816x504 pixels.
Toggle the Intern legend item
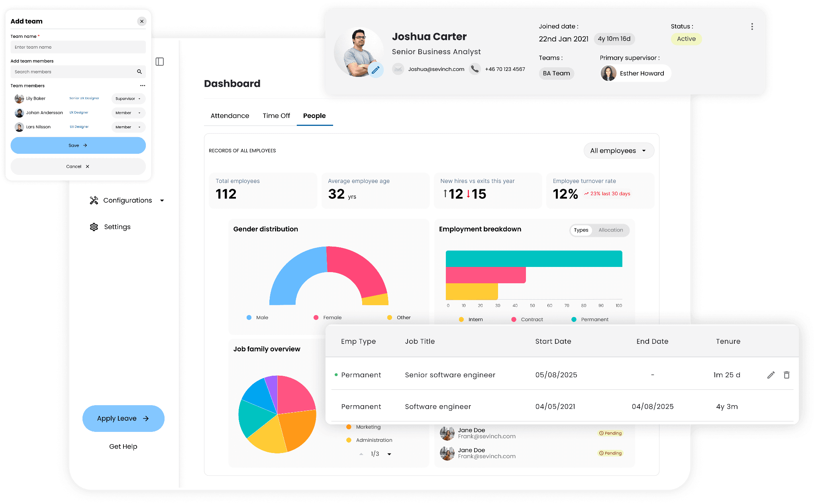(471, 320)
